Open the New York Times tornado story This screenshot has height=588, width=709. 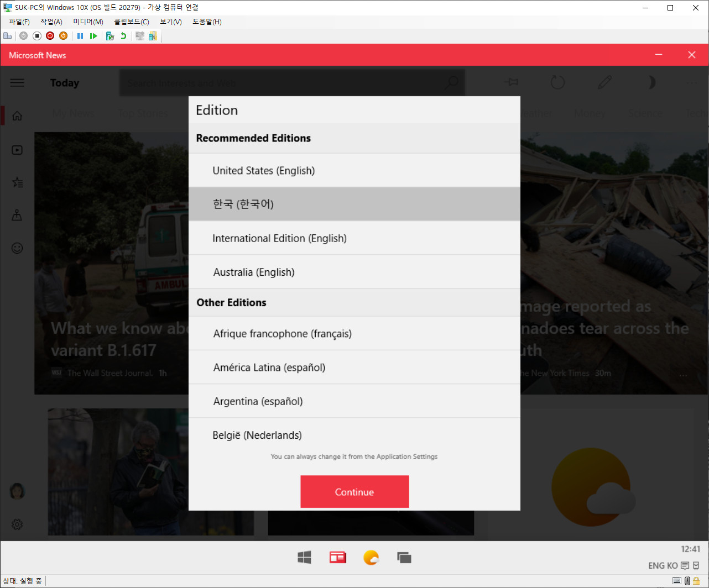point(614,263)
